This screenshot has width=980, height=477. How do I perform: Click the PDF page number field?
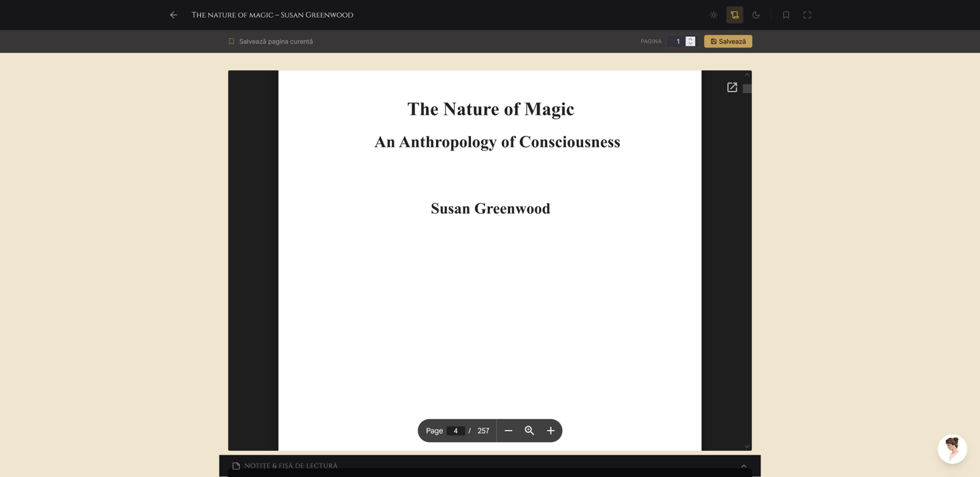coord(456,430)
